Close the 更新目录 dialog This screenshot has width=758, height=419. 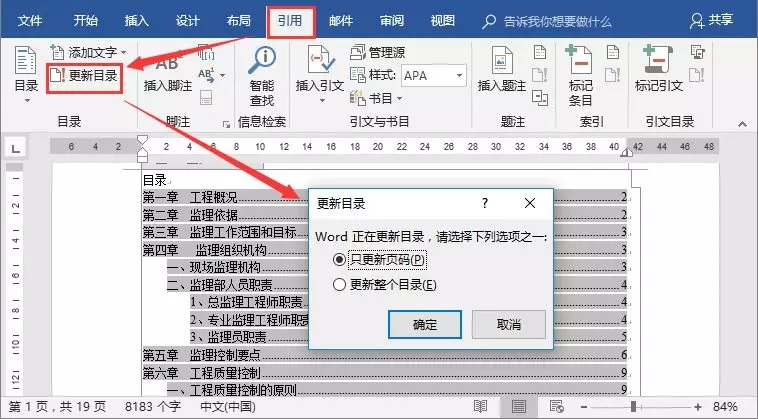[x=530, y=203]
